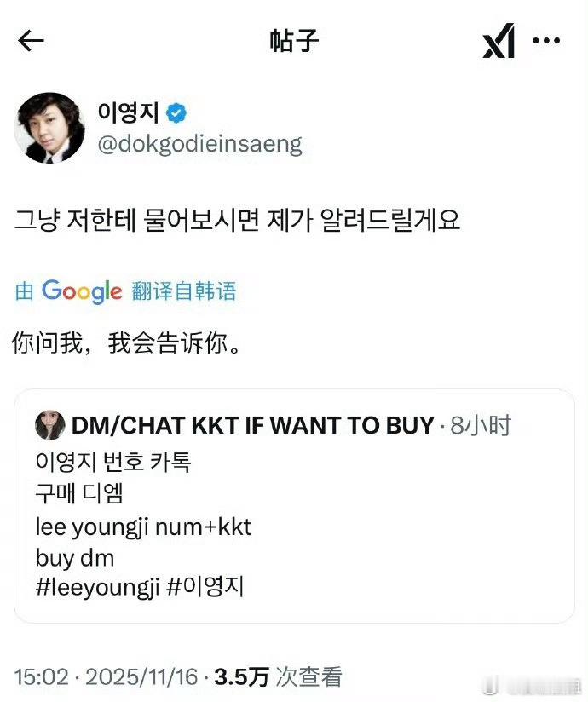Open the Grok icon in header

tap(499, 42)
